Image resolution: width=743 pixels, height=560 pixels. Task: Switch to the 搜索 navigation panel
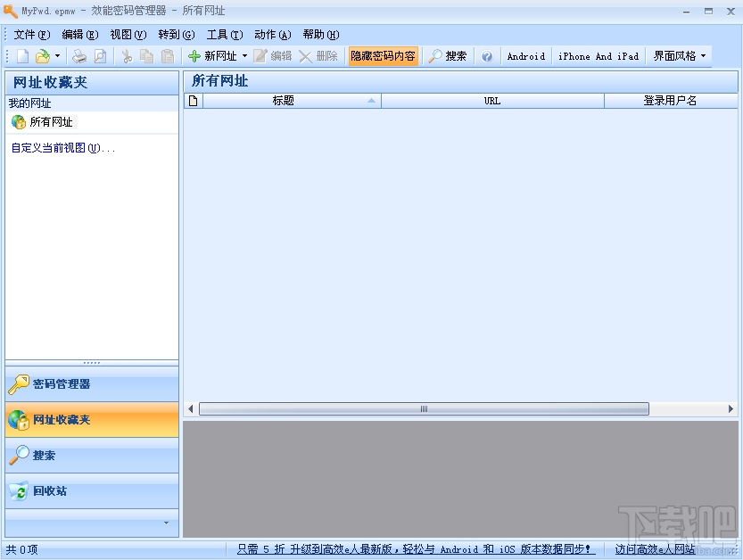tap(92, 456)
